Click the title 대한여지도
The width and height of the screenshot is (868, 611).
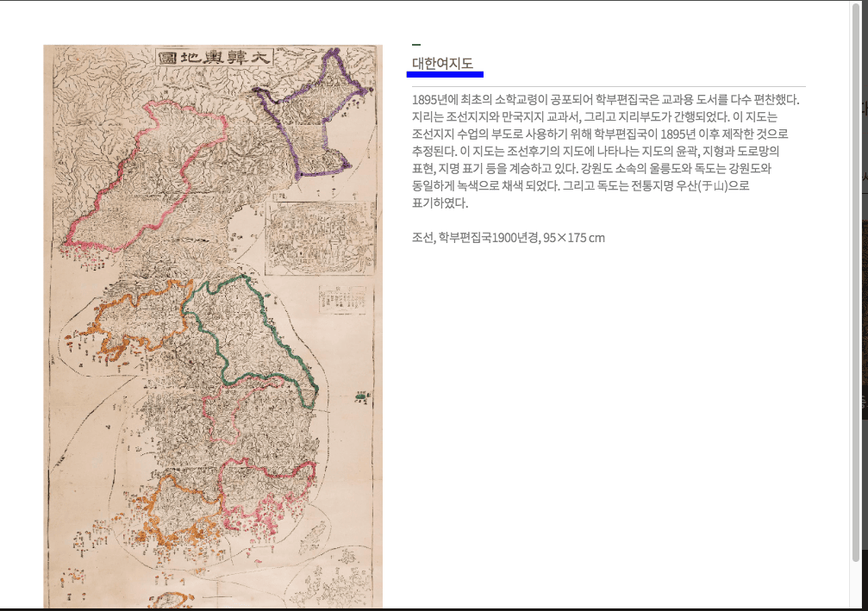442,63
